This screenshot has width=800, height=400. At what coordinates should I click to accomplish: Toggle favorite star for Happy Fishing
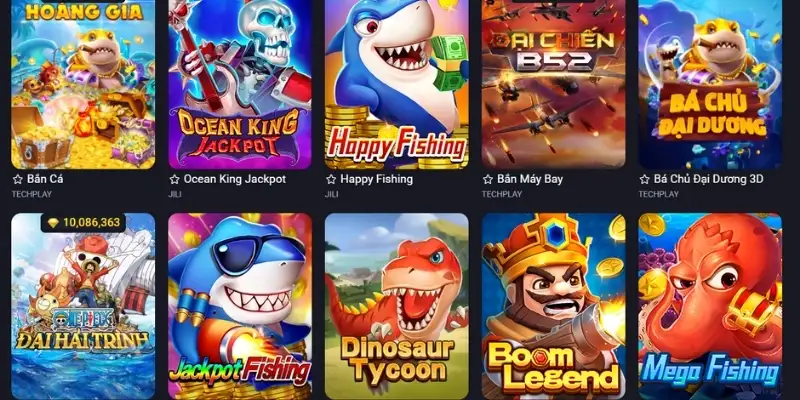pos(331,180)
